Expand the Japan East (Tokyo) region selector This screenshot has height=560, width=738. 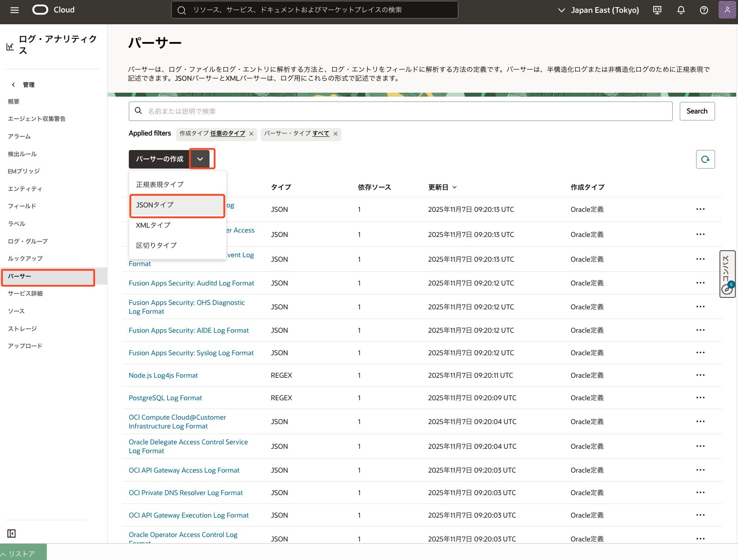click(x=598, y=10)
